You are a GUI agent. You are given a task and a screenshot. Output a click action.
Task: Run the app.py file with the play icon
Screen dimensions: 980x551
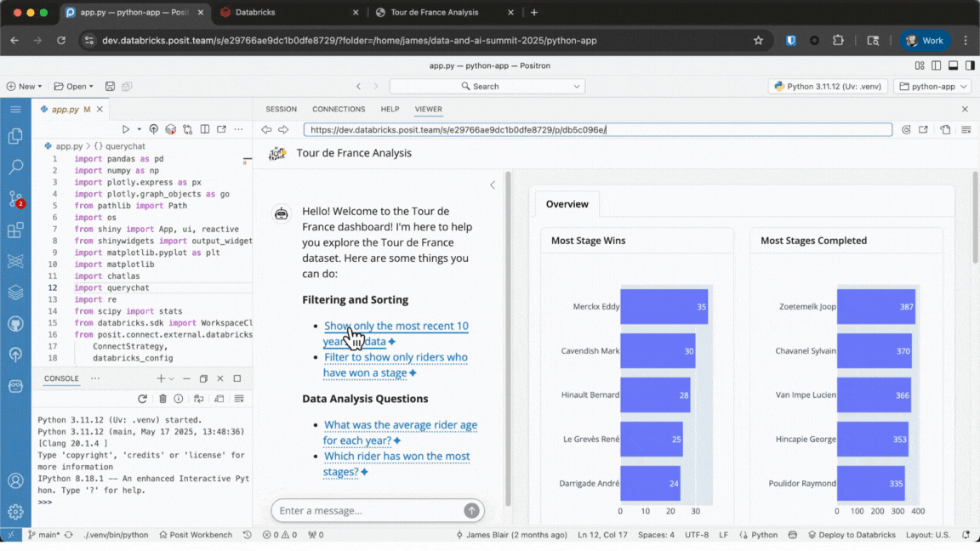click(126, 128)
